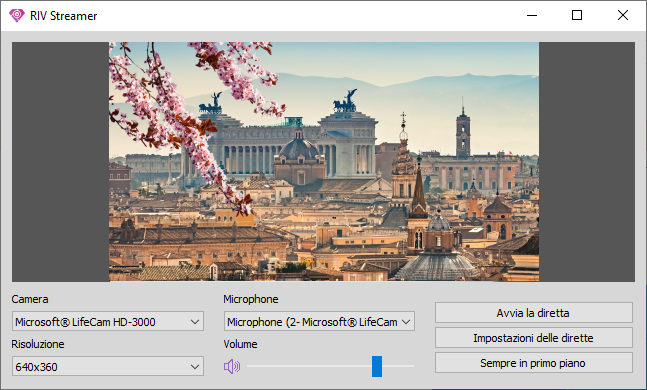Open Impostazioni delle dirette settings

[x=534, y=338]
